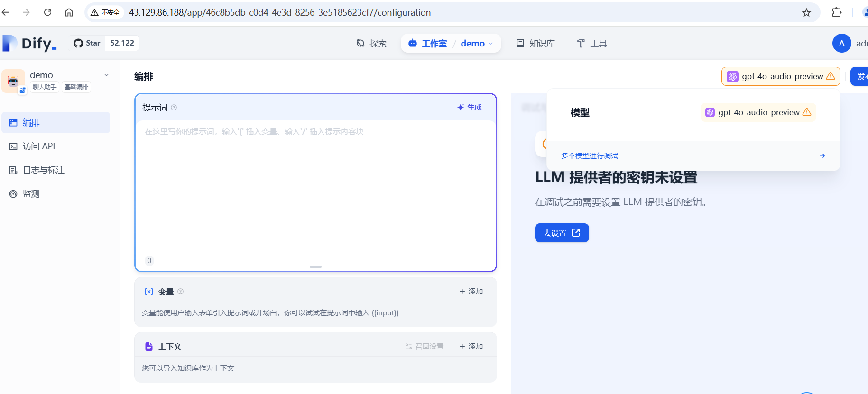The width and height of the screenshot is (868, 394).
Task: Select 访问 API in the sidebar
Action: point(39,147)
